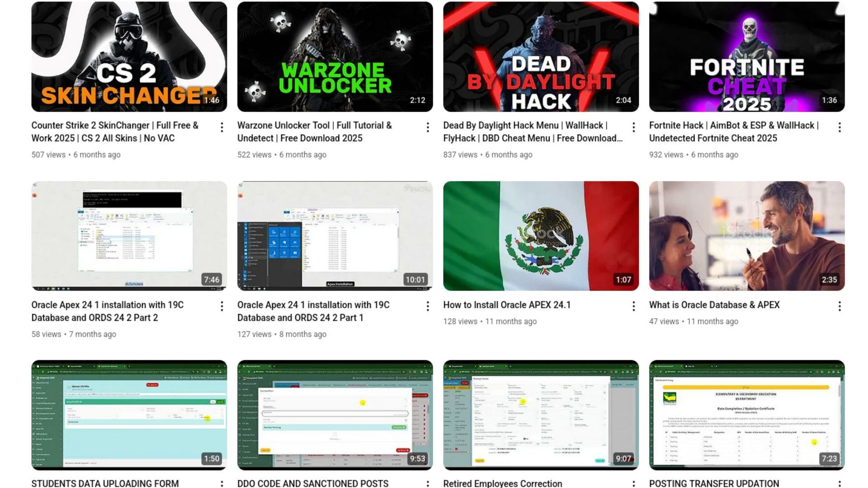Open more actions for Dead By Daylight Hack video
Image resolution: width=868 pixels, height=488 pixels.
633,127
